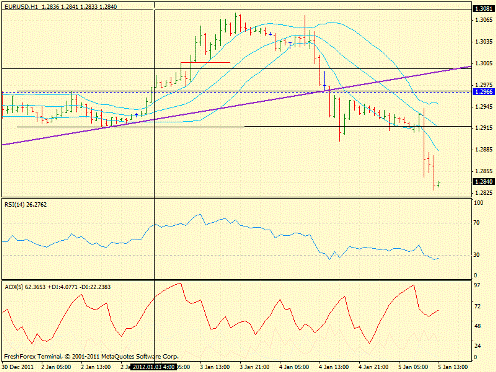This screenshot has width=496, height=372.
Task: Click the 2 Jan 05:00 time axis label
Action: click(56, 367)
